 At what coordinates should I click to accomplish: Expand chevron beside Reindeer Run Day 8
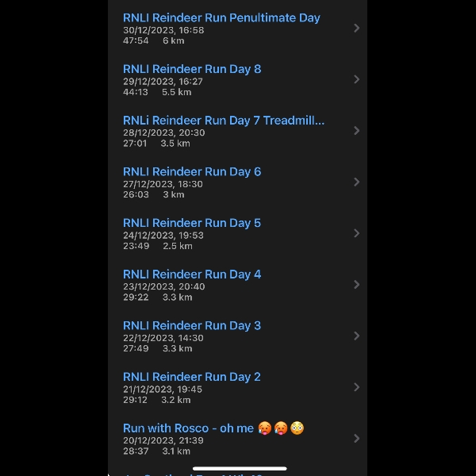click(x=357, y=79)
